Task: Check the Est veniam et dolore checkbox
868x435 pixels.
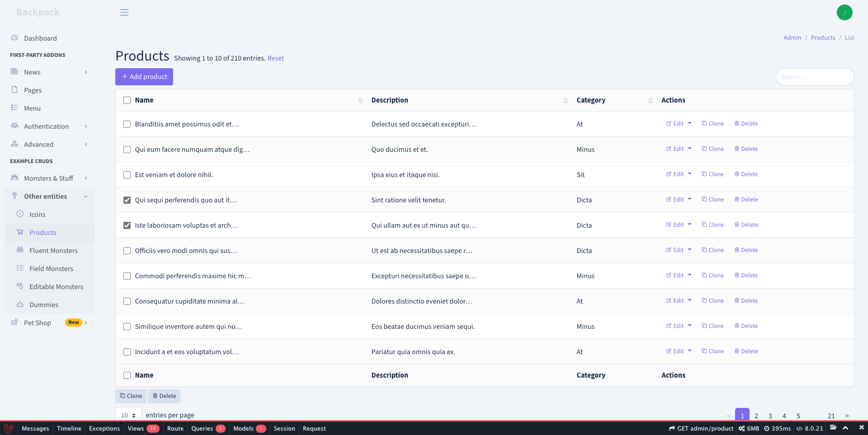Action: tap(127, 175)
